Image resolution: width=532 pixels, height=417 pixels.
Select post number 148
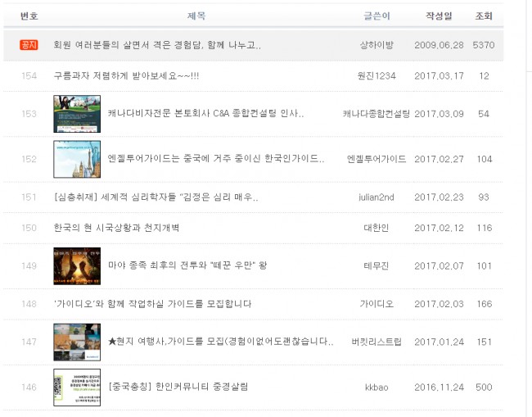pyautogui.click(x=29, y=304)
